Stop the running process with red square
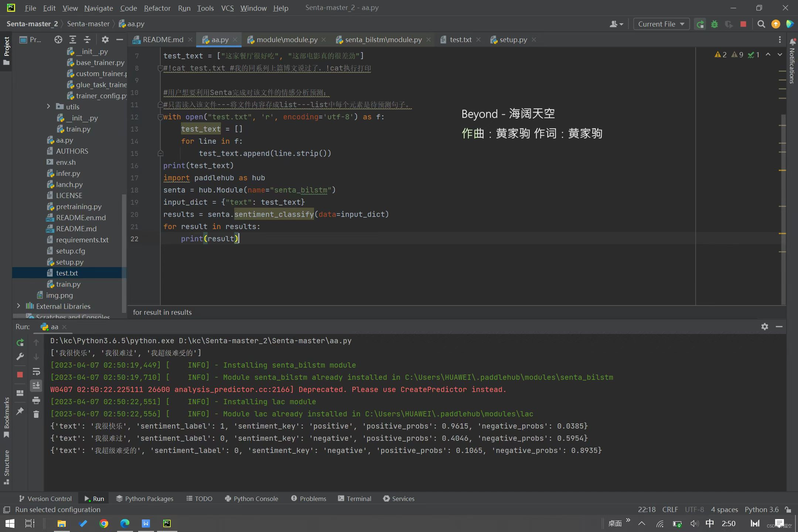Screen dimensions: 798x532 pos(743,24)
